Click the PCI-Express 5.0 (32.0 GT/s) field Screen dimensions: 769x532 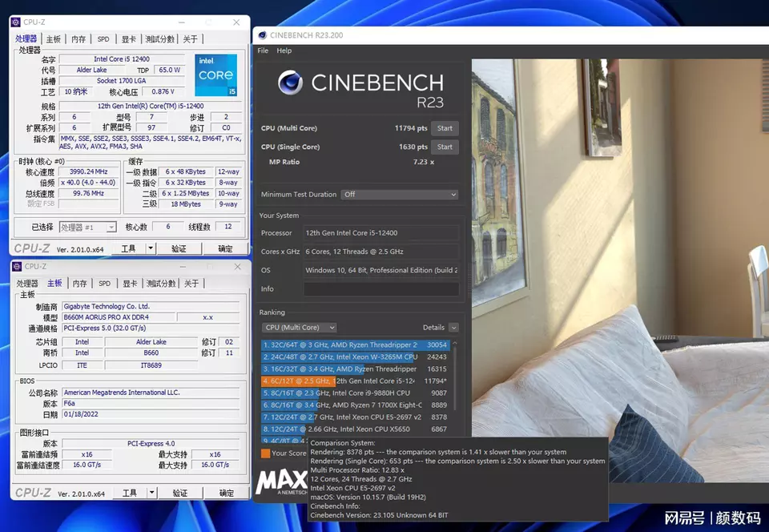pyautogui.click(x=151, y=328)
